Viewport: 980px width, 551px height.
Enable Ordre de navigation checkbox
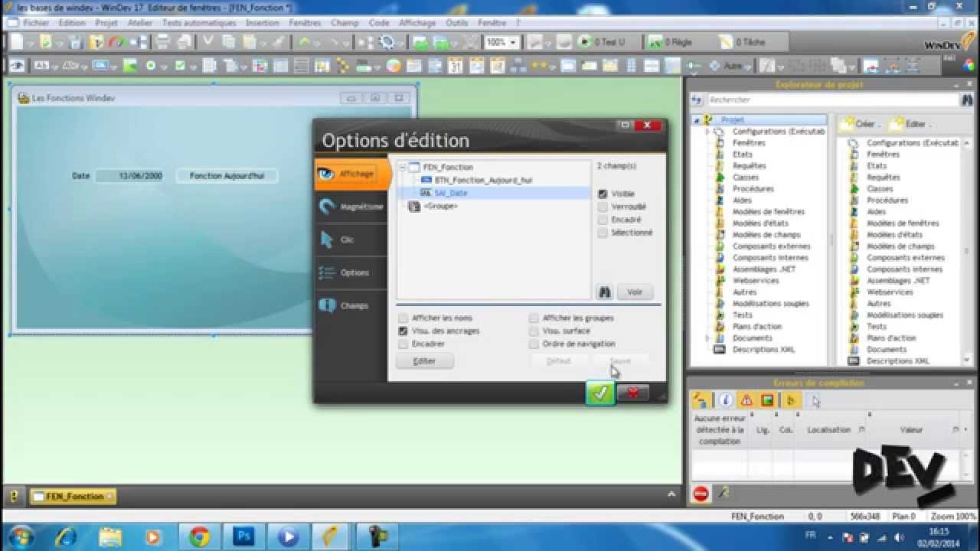click(534, 344)
